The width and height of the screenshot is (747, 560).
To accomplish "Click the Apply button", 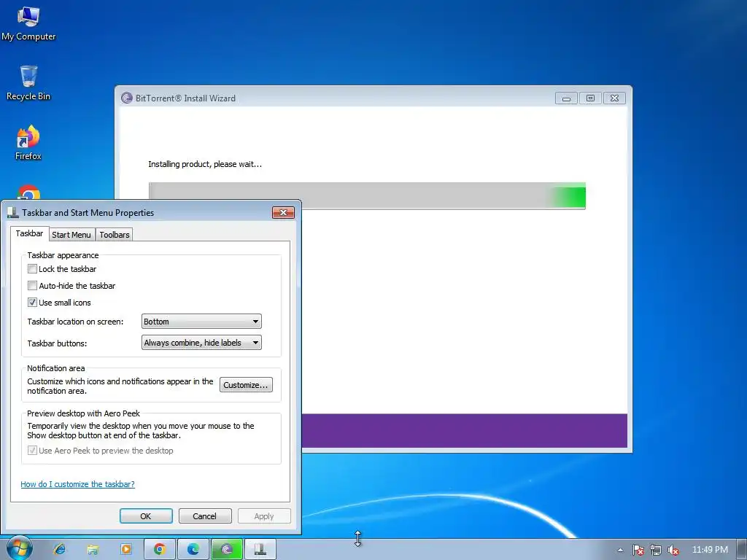I will tap(264, 516).
